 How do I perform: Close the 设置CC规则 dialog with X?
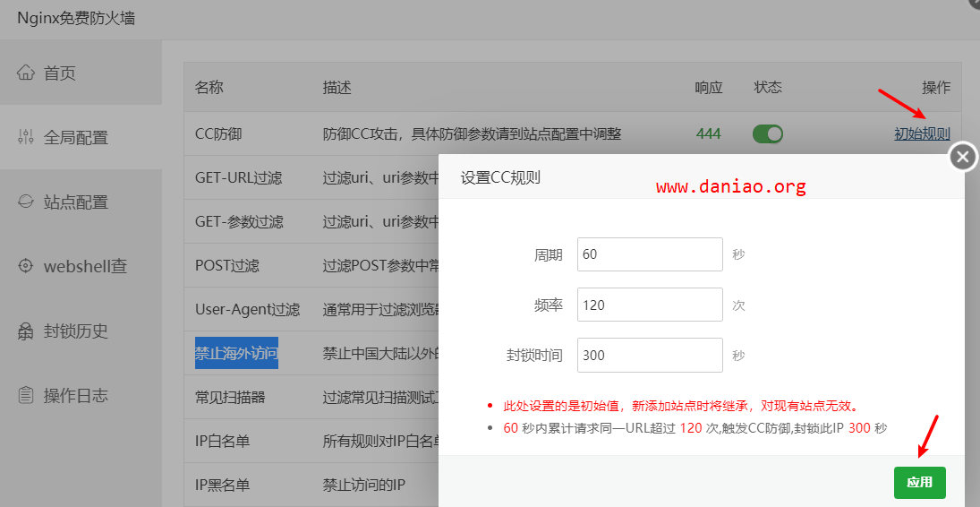(x=962, y=157)
